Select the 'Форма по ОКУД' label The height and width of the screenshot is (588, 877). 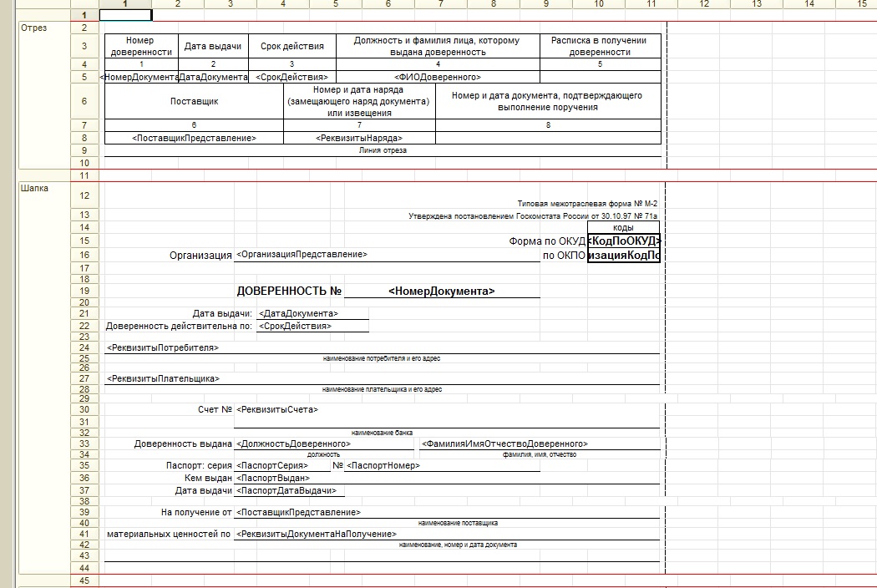click(x=547, y=241)
